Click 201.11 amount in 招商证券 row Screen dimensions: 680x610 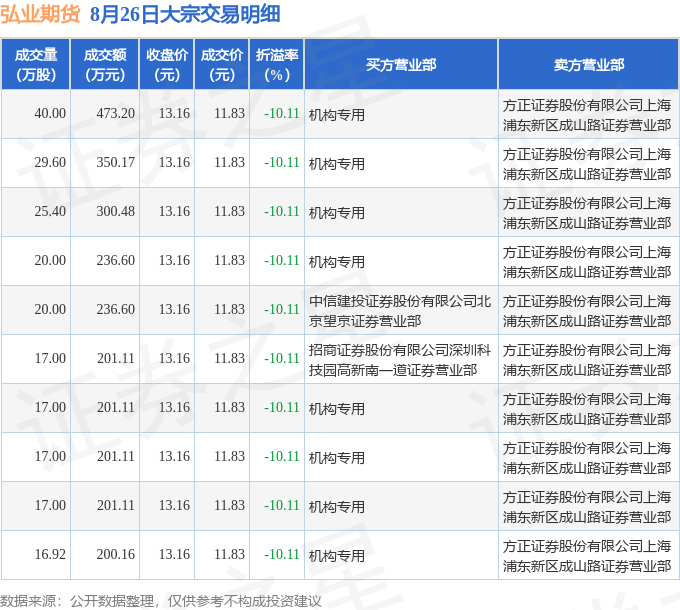point(116,359)
